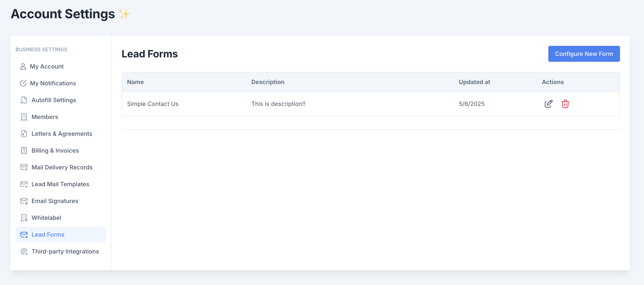The width and height of the screenshot is (644, 285).
Task: Select Lead Mail Templates
Action: click(61, 184)
